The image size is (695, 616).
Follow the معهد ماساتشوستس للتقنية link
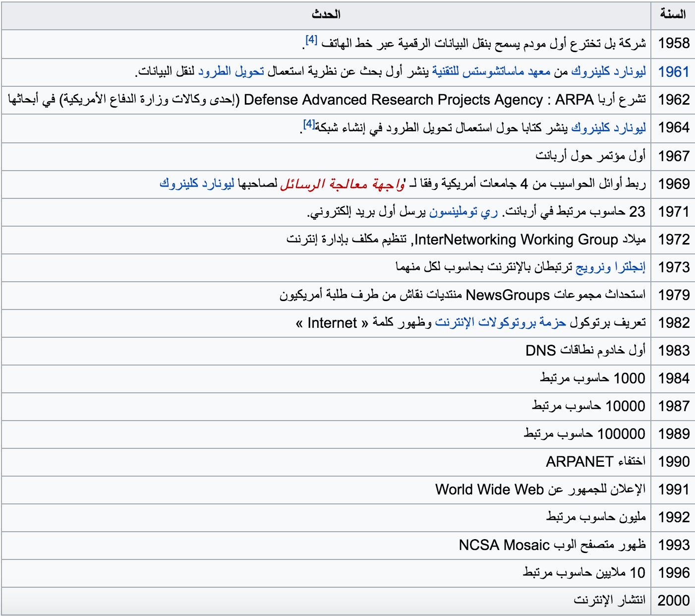tap(491, 71)
